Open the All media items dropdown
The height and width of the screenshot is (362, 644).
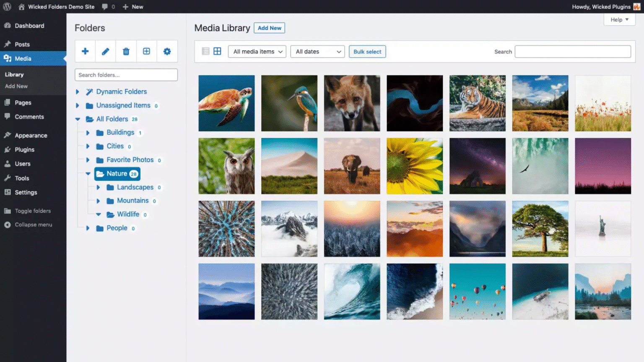click(x=257, y=52)
